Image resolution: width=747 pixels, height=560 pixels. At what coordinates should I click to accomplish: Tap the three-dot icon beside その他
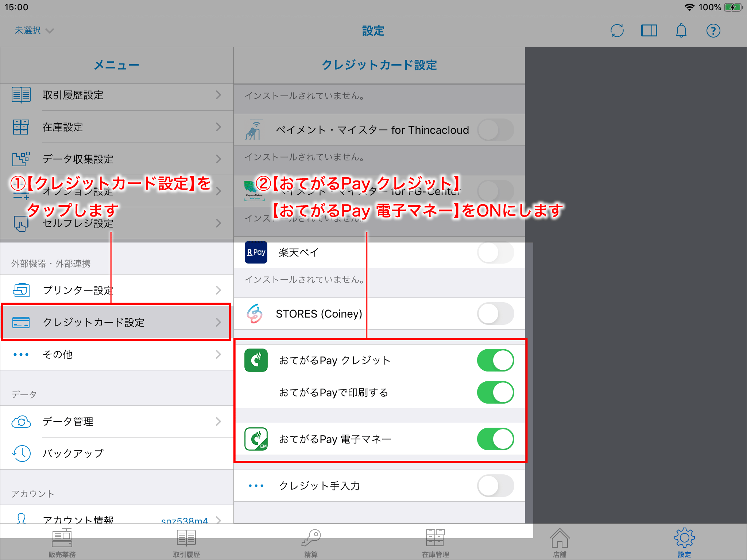click(21, 354)
